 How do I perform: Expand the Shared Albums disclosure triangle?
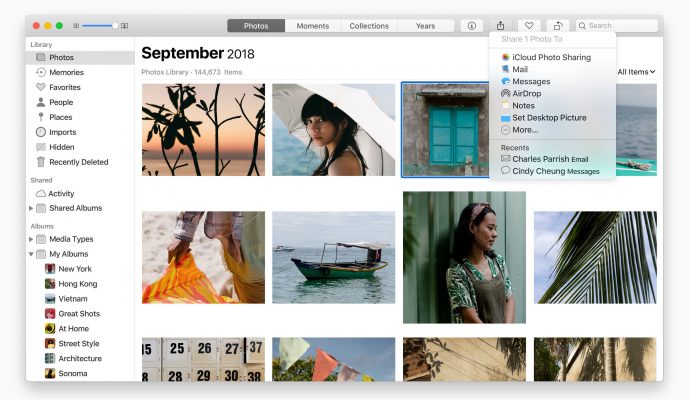pos(31,208)
